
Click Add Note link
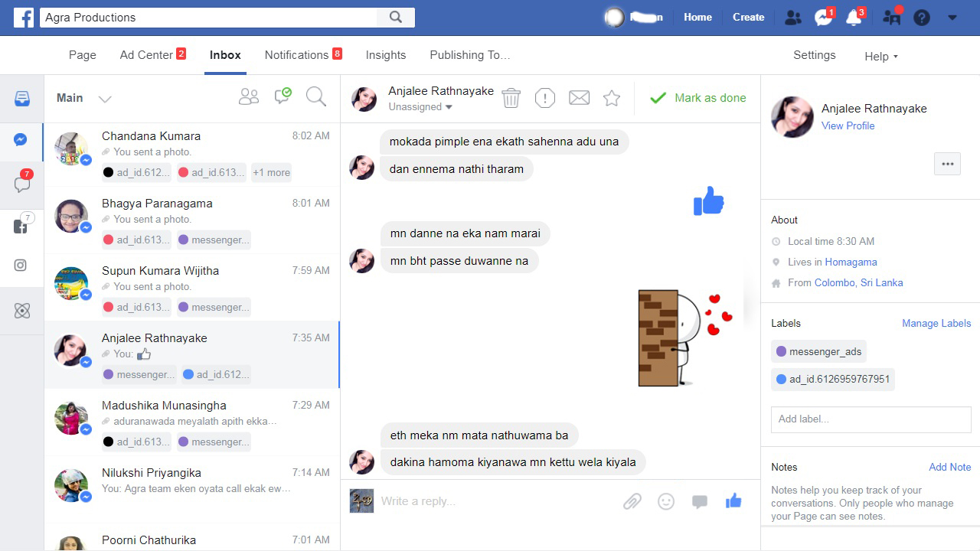[x=950, y=467]
